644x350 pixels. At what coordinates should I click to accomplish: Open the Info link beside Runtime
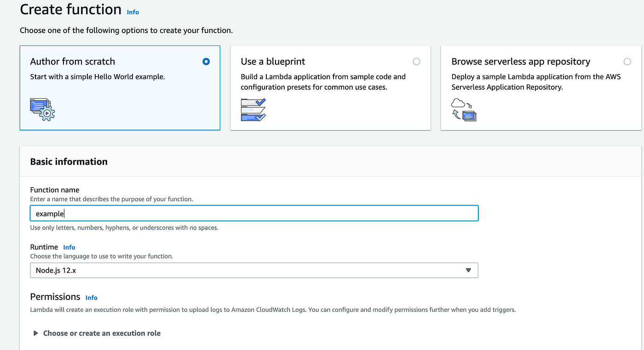(x=69, y=247)
